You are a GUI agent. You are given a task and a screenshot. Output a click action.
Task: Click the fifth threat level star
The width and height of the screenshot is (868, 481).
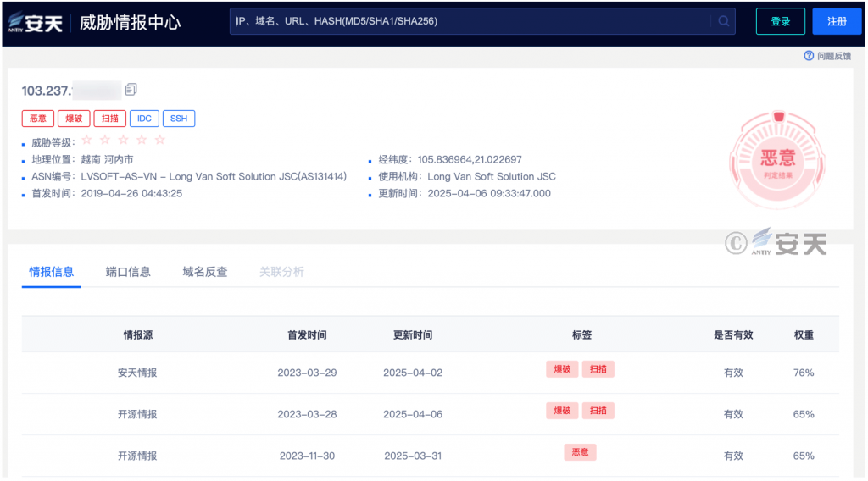click(x=160, y=141)
